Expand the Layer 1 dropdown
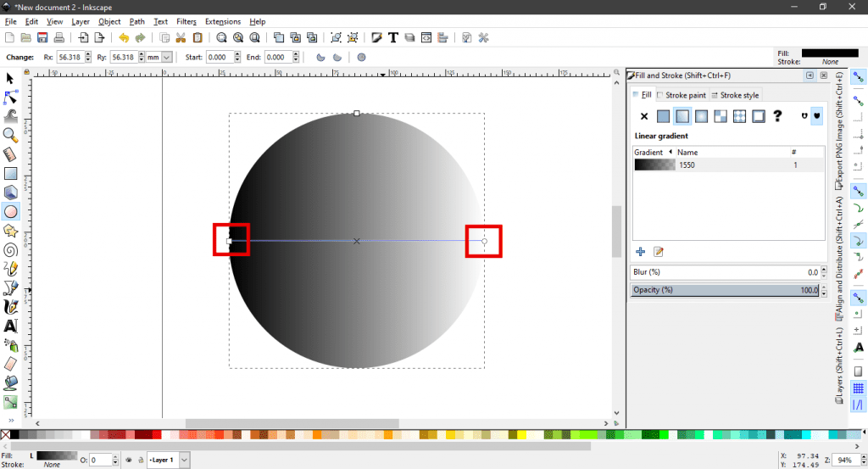Image resolution: width=868 pixels, height=469 pixels. click(x=184, y=461)
